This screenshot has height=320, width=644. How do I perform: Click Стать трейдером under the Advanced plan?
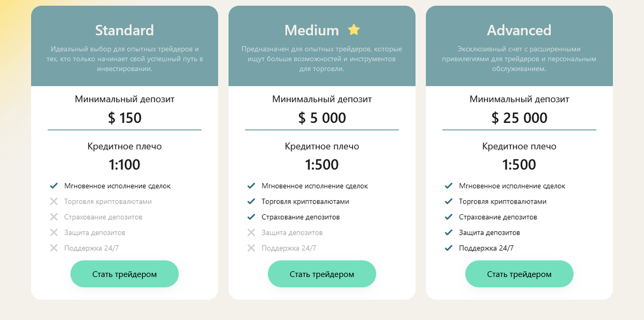tap(519, 273)
